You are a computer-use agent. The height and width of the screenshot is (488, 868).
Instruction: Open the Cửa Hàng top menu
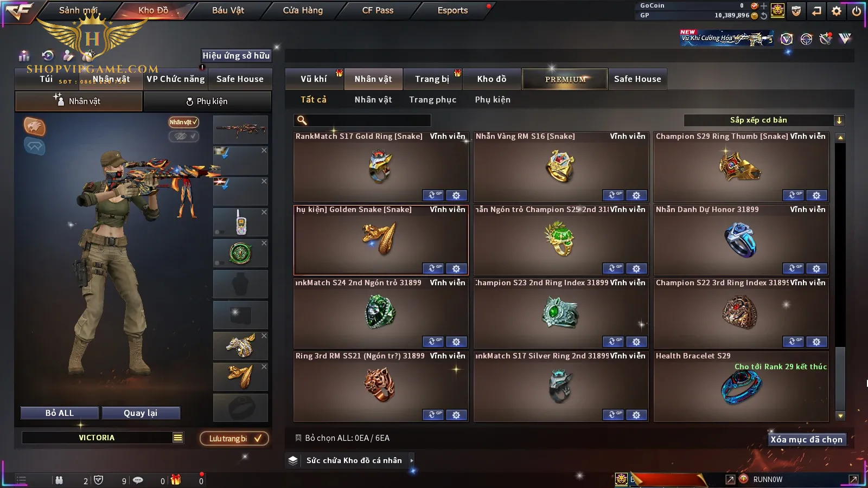pyautogui.click(x=303, y=10)
